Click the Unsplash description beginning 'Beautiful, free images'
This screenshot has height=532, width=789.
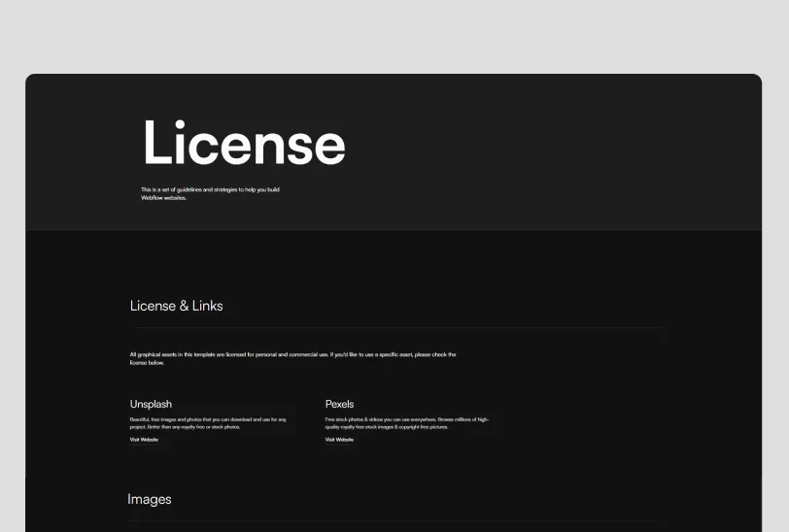(208, 423)
